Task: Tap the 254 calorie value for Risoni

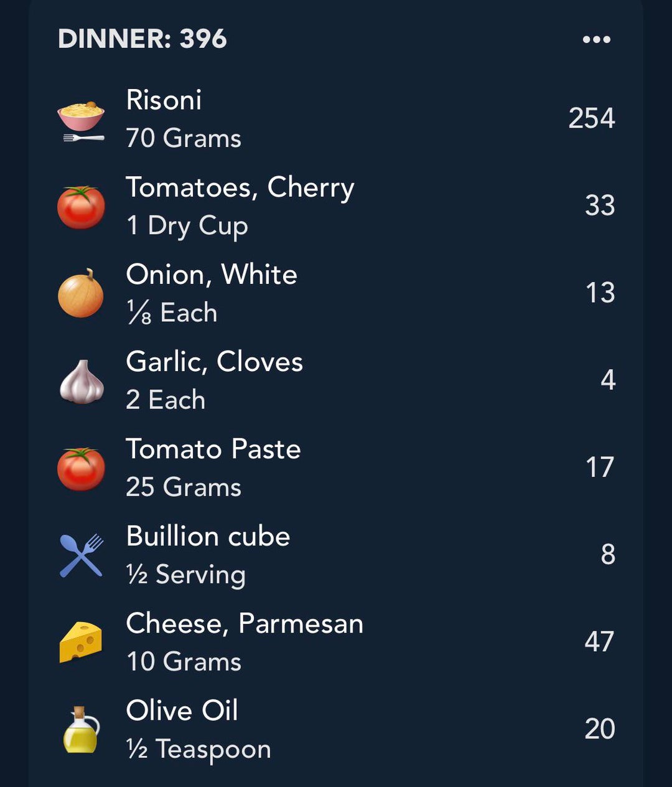Action: point(591,118)
